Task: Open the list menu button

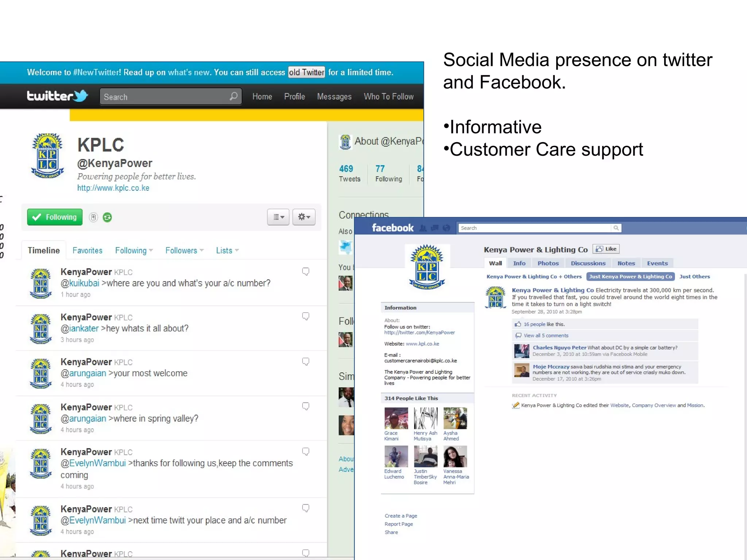Action: [x=278, y=217]
